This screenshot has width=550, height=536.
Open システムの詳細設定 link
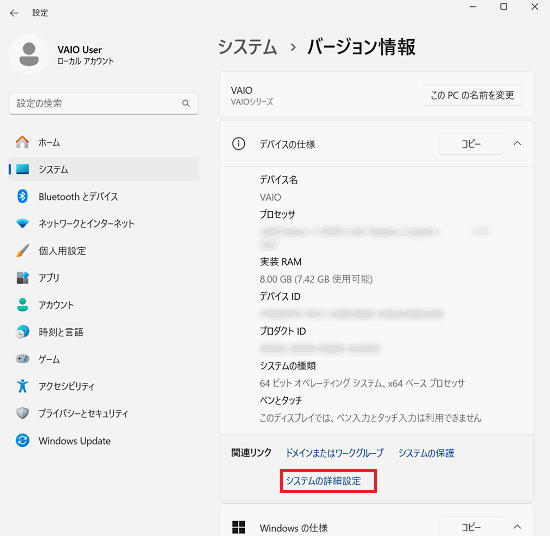323,481
